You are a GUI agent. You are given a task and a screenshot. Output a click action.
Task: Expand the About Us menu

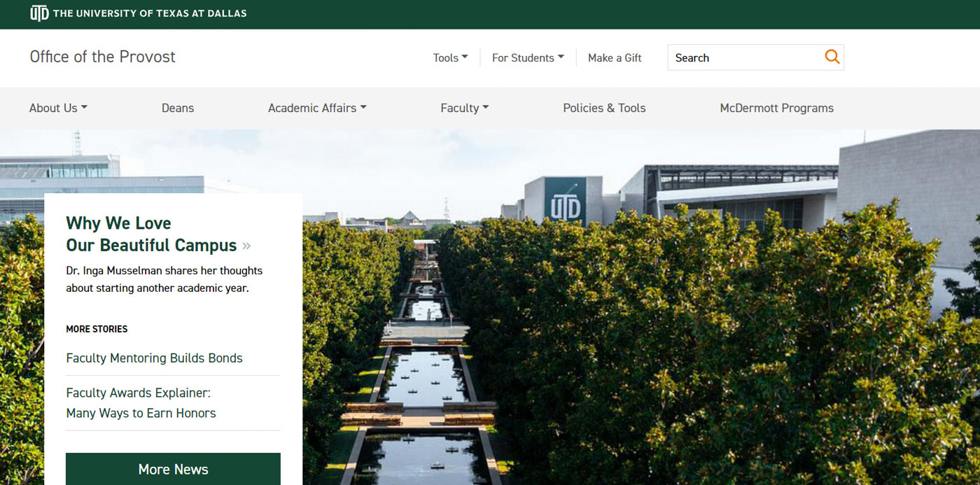pyautogui.click(x=58, y=108)
